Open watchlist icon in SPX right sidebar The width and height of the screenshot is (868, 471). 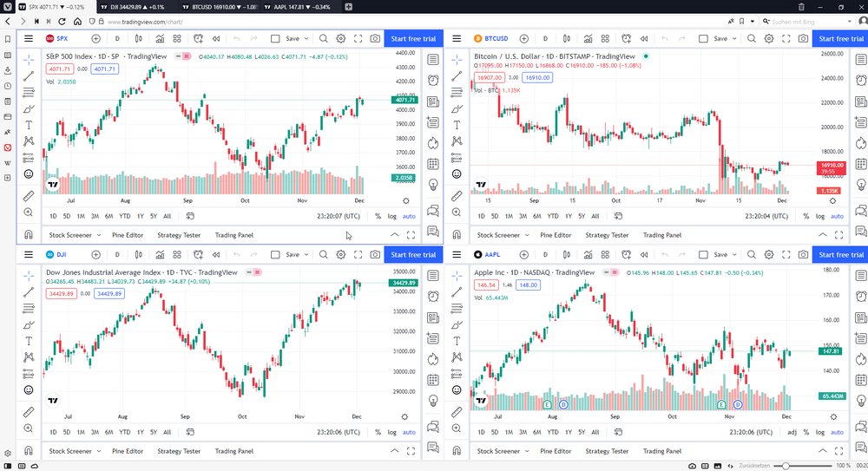[433, 60]
